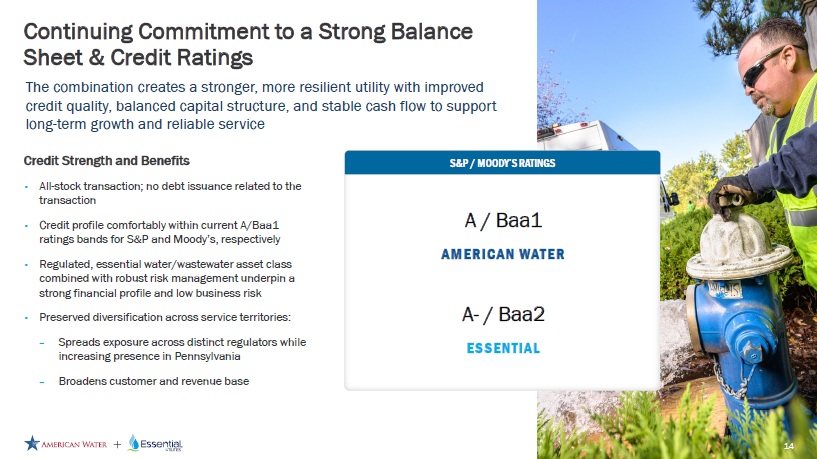Click the S&P / Moody's Ratings header bar

tap(502, 162)
